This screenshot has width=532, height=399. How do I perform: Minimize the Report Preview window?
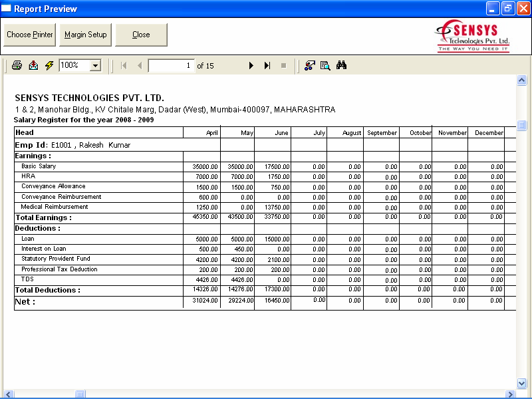[492, 9]
